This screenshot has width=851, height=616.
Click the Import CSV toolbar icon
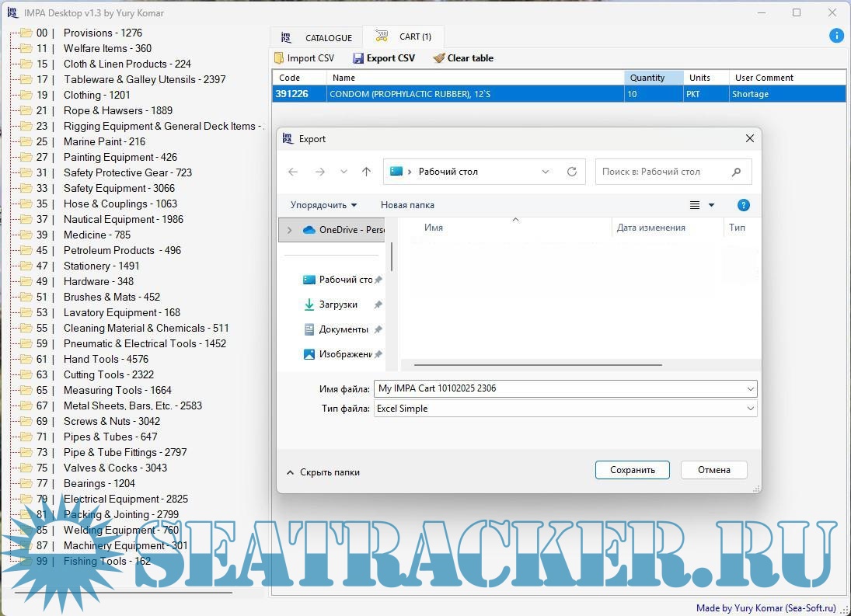coord(279,58)
